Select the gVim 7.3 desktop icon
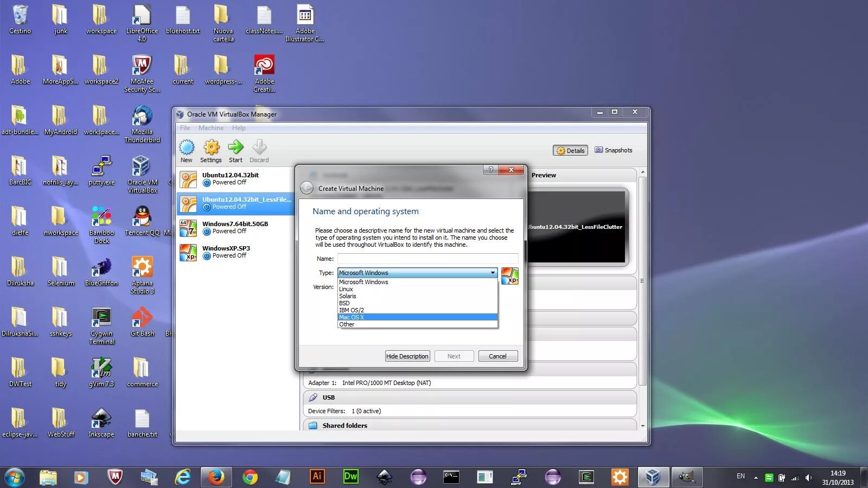 click(101, 373)
